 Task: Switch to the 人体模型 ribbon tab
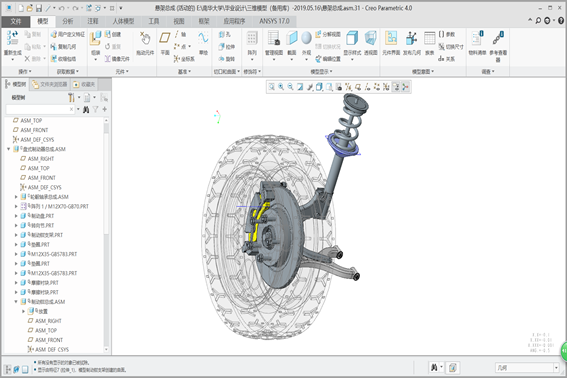pos(123,21)
